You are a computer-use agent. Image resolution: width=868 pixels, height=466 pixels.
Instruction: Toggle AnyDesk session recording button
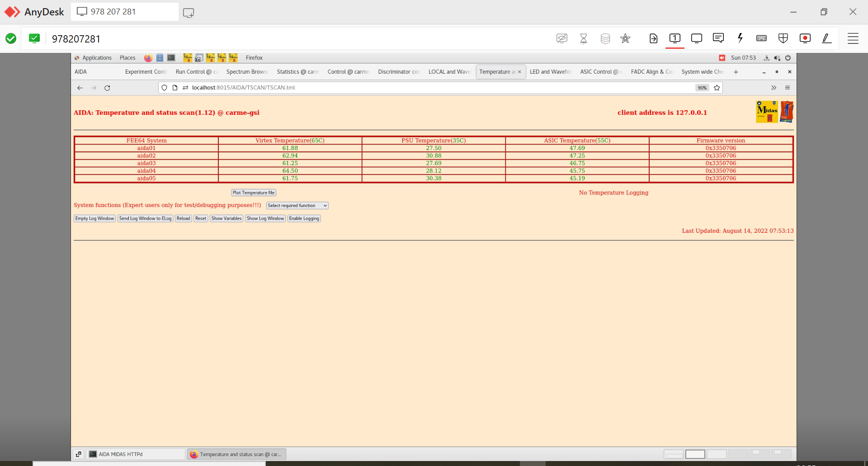tap(805, 38)
